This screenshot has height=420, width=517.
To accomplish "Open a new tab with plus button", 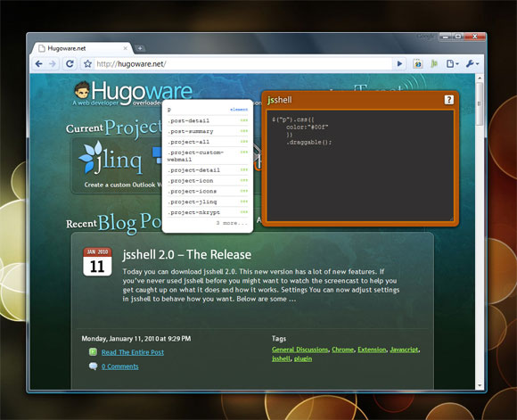I will tap(140, 48).
